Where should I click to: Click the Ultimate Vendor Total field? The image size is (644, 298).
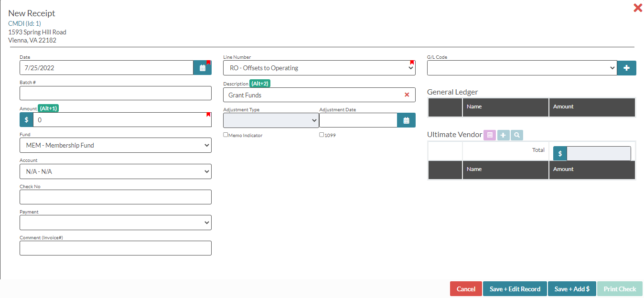pyautogui.click(x=599, y=154)
